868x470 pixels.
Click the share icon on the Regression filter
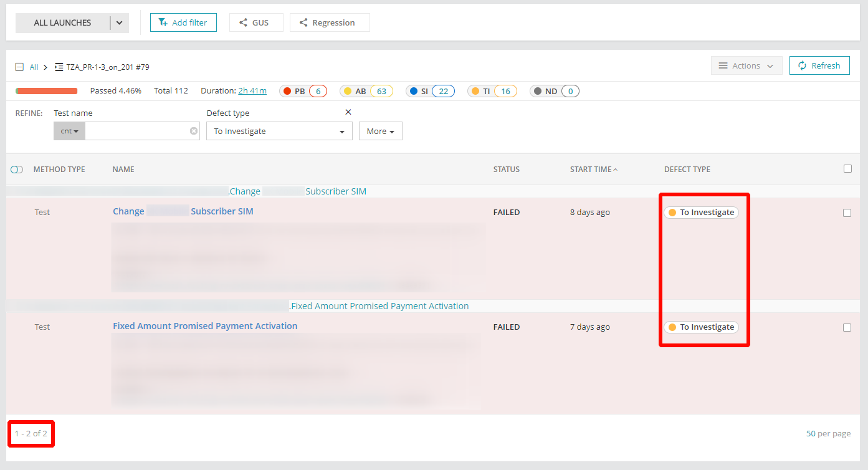303,22
